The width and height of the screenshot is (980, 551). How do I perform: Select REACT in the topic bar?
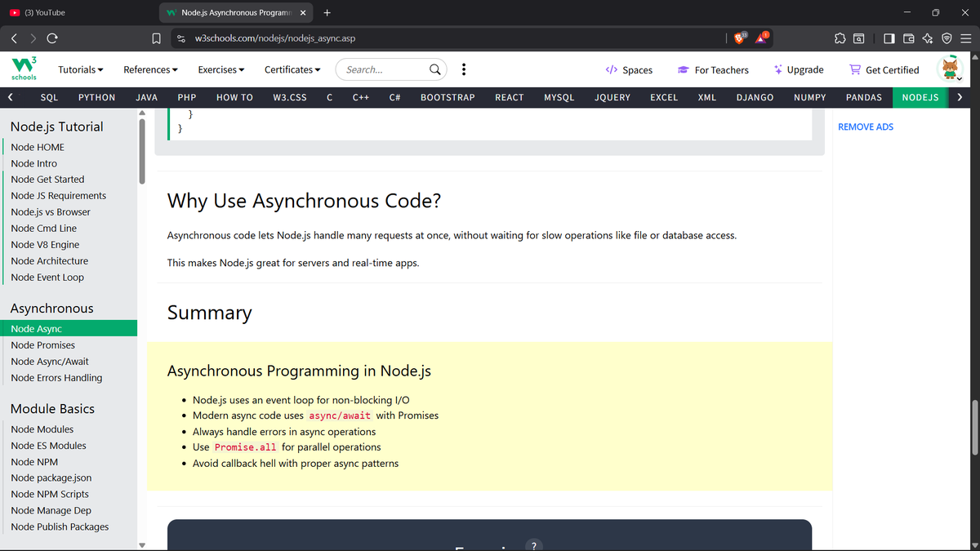[x=510, y=97]
